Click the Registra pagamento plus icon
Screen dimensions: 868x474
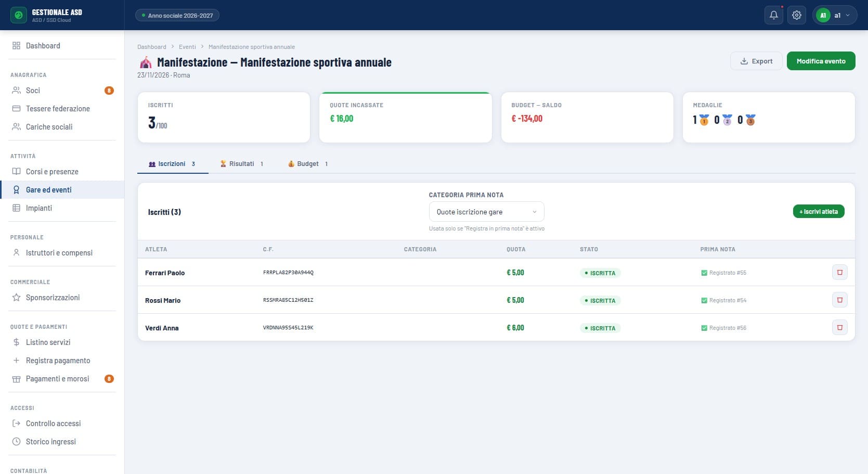(x=16, y=361)
